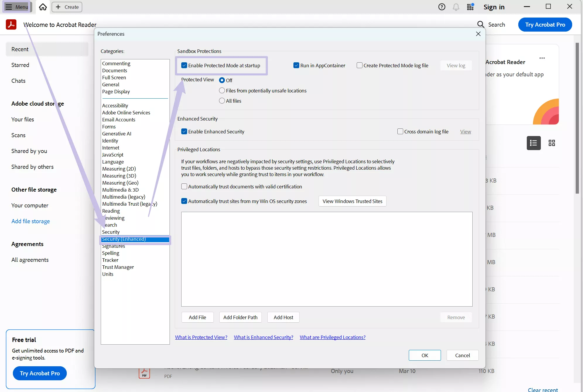The width and height of the screenshot is (583, 392).
Task: Switch files to grid view
Action: (x=552, y=143)
